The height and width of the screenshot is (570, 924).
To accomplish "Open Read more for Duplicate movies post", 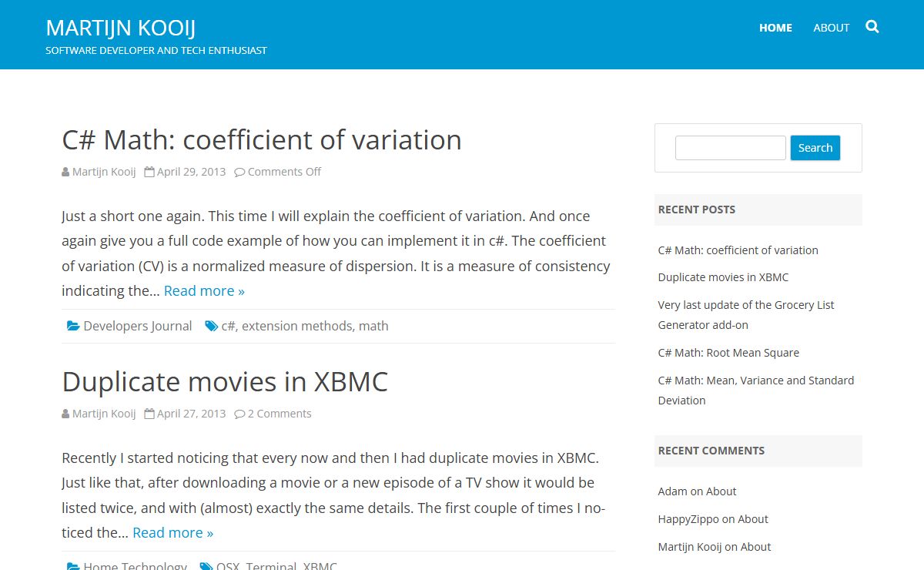I will (172, 532).
